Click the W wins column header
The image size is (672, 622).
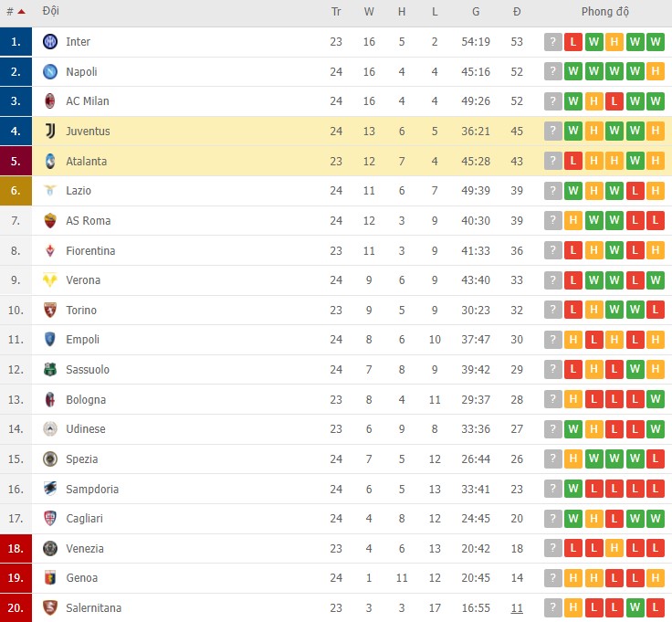tap(369, 12)
